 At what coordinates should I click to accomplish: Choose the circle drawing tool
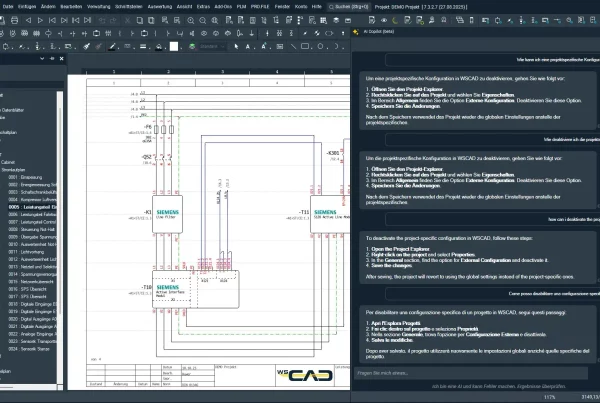coord(320,46)
